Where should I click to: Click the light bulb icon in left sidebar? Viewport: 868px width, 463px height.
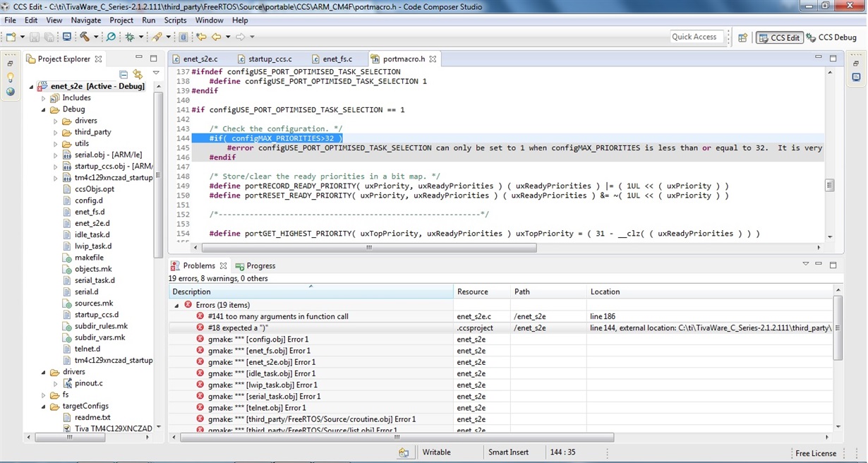10,78
